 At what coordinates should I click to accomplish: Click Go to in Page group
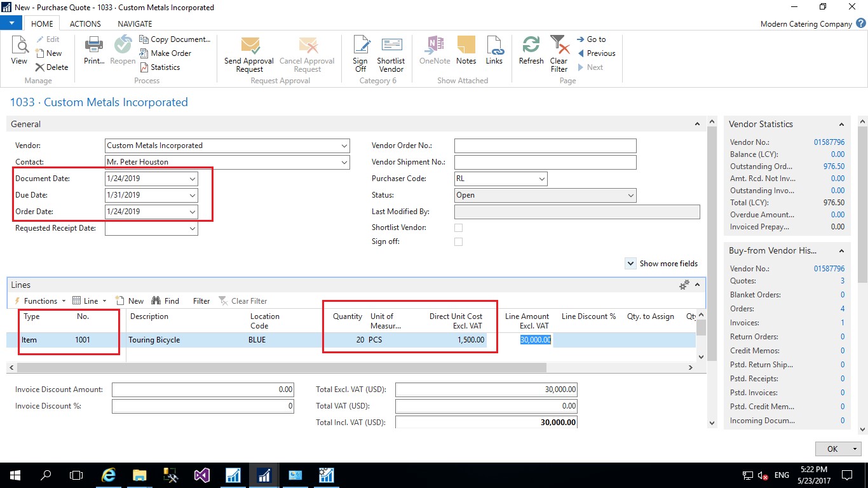point(592,39)
